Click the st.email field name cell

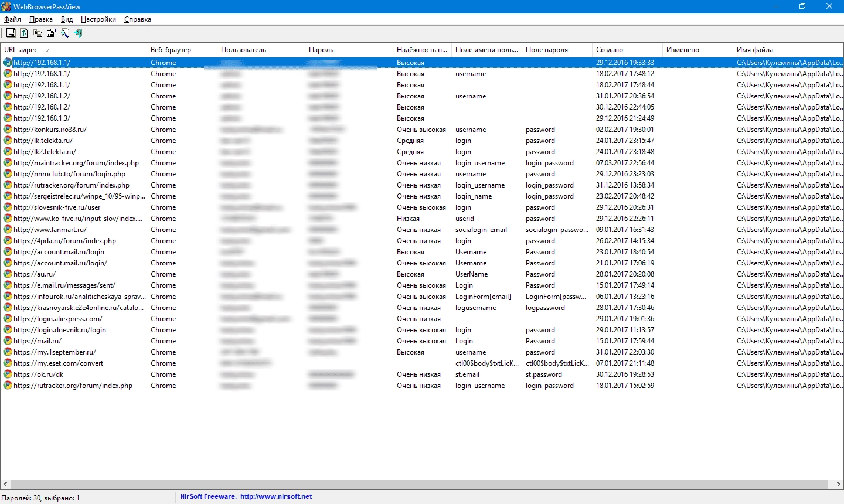coord(467,374)
